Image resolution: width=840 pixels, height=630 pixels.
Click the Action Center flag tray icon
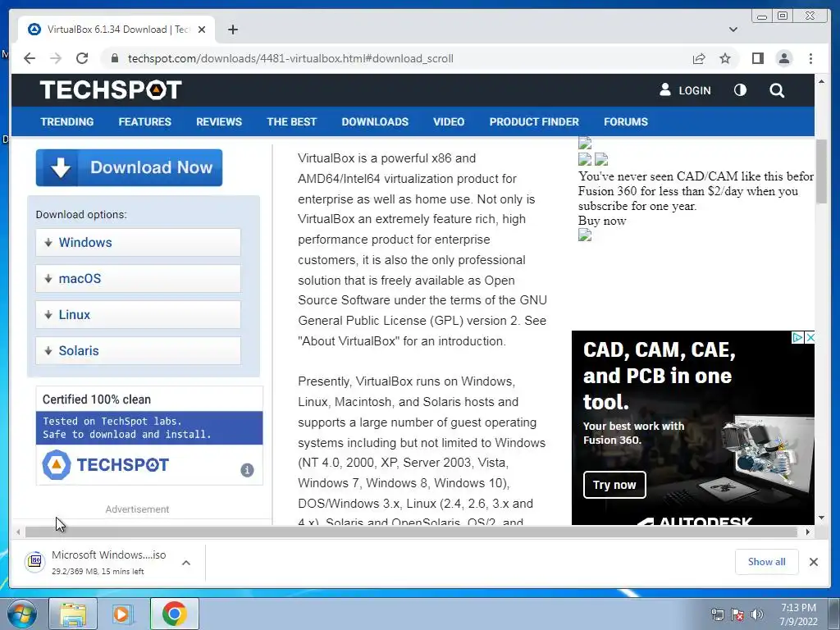point(737,614)
